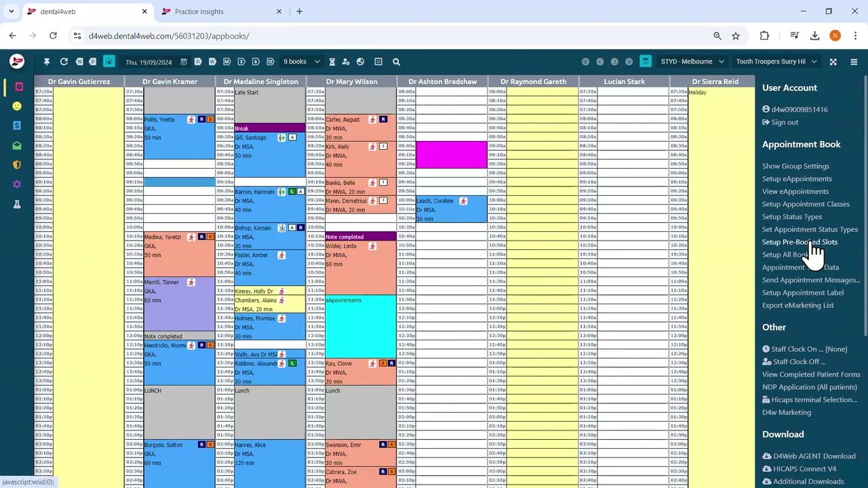Screen dimensions: 868x488
Task: Click Send Appointment Messages
Action: click(811, 280)
